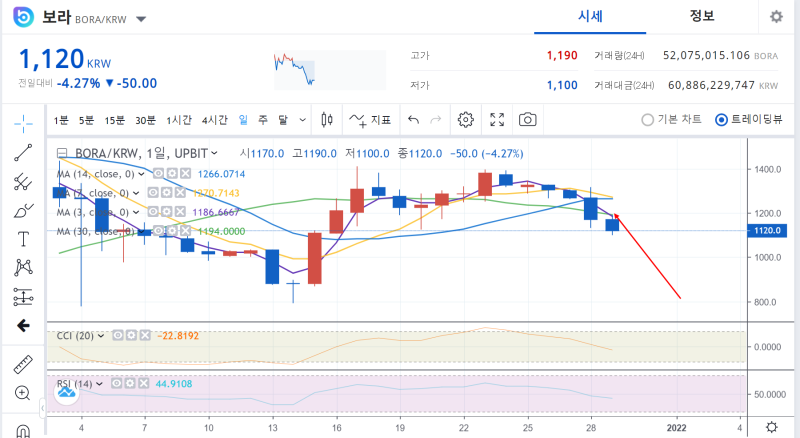The image size is (800, 438).
Task: Select the 15분 interval
Action: point(114,120)
